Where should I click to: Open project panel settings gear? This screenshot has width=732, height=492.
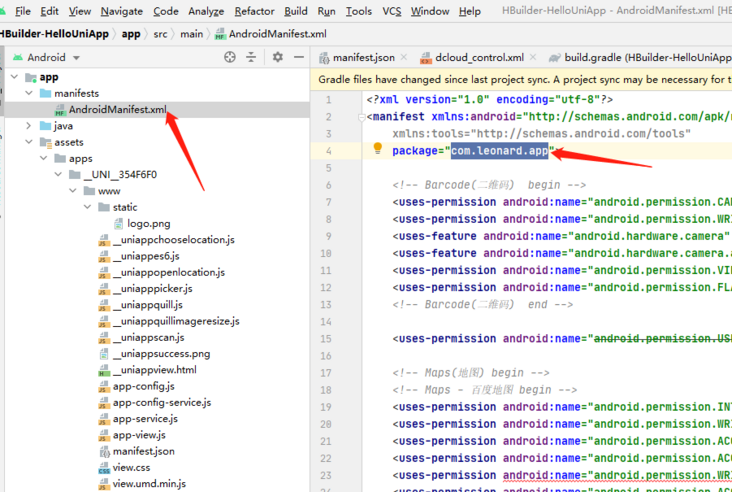coord(278,57)
